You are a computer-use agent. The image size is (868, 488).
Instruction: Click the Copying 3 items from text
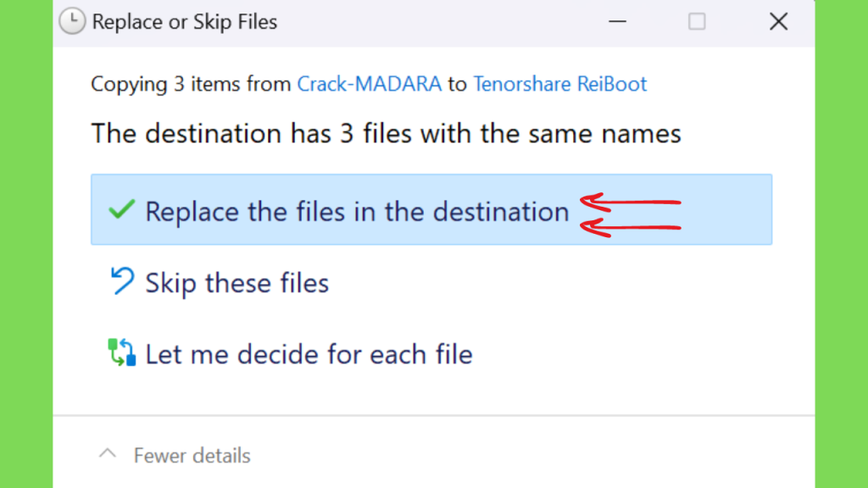click(191, 84)
